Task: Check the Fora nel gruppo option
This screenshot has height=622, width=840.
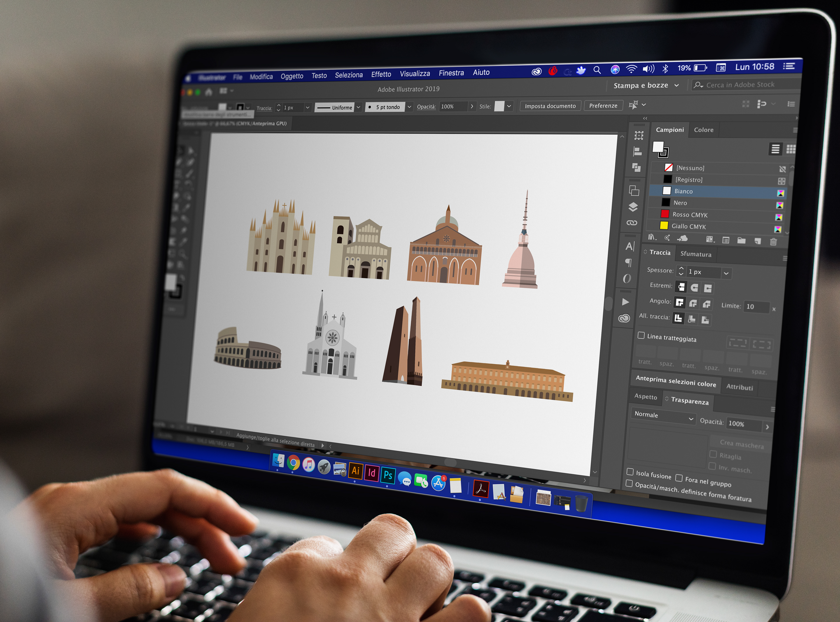Action: tap(679, 478)
